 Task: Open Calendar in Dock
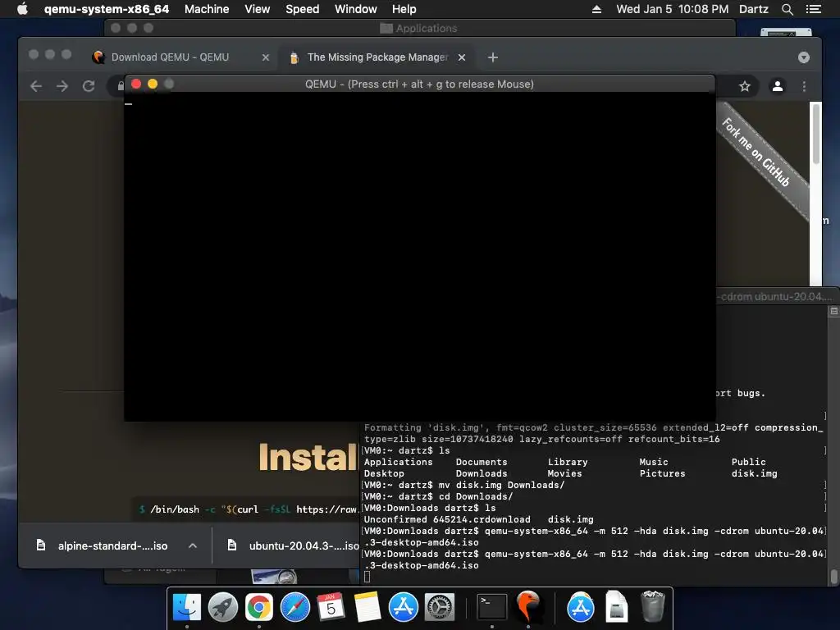pyautogui.click(x=331, y=607)
